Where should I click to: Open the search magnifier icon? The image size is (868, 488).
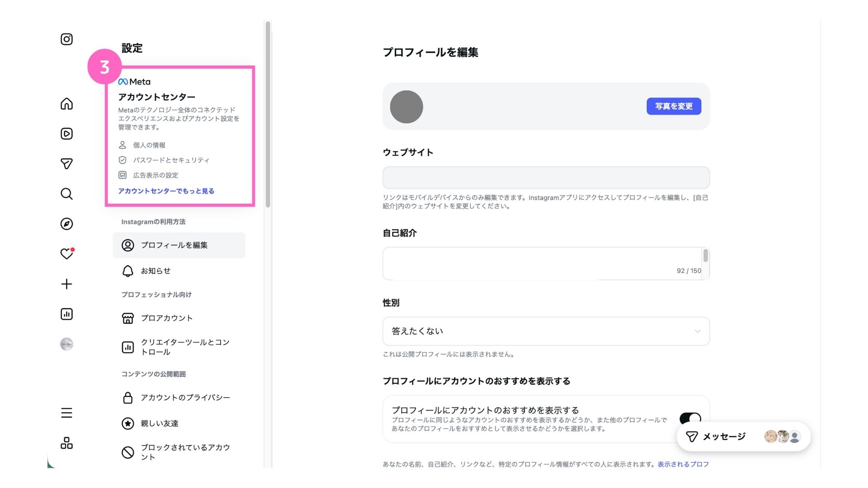(66, 194)
